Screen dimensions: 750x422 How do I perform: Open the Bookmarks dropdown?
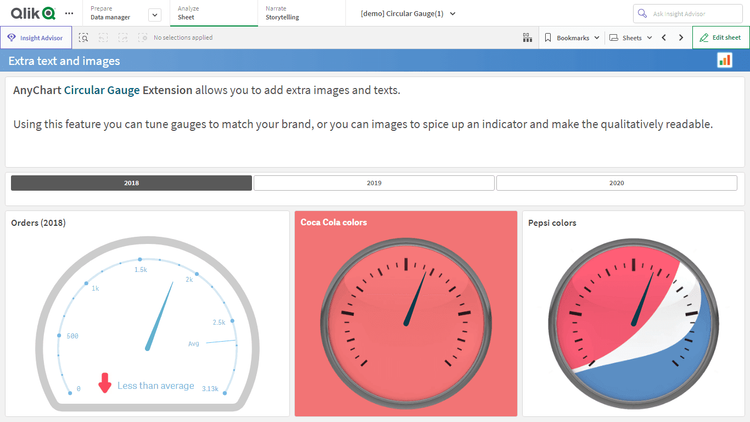[x=572, y=37]
